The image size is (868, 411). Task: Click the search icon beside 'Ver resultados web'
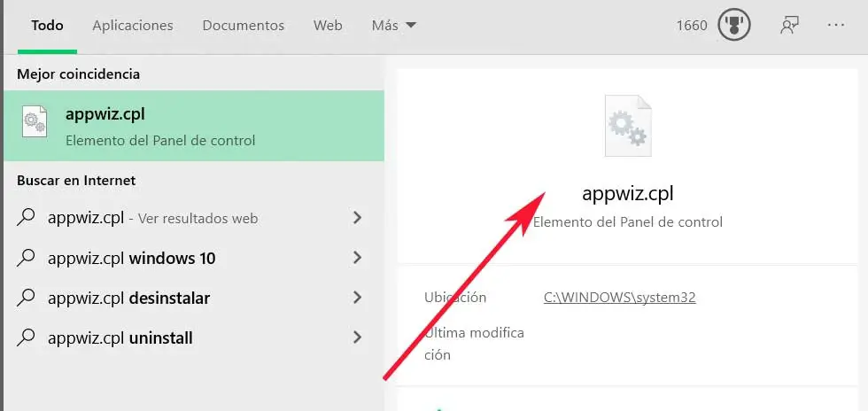pyautogui.click(x=26, y=218)
